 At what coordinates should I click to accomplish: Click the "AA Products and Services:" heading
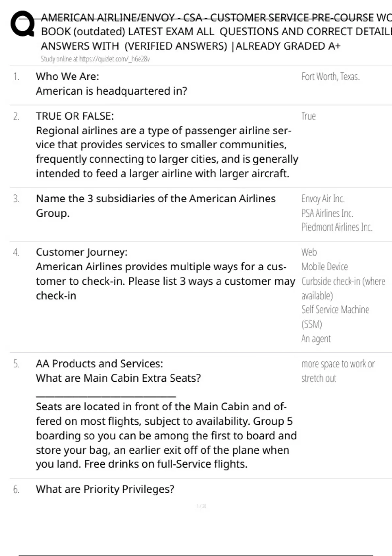click(99, 364)
